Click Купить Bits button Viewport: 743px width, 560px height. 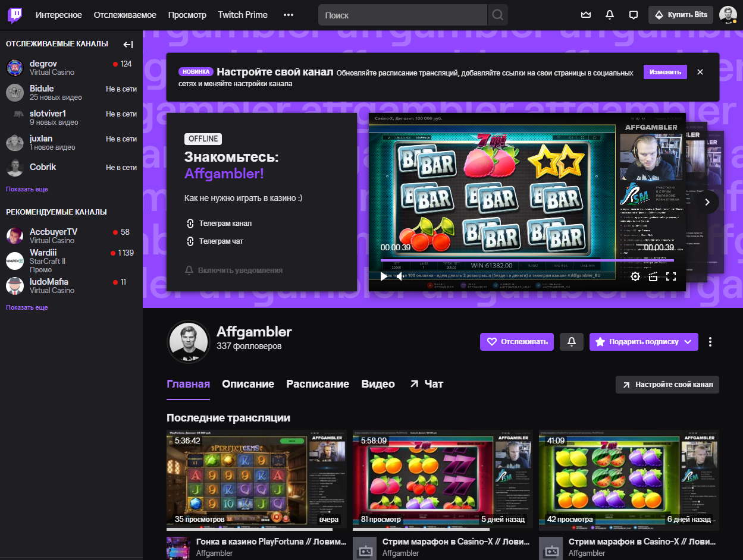(681, 15)
